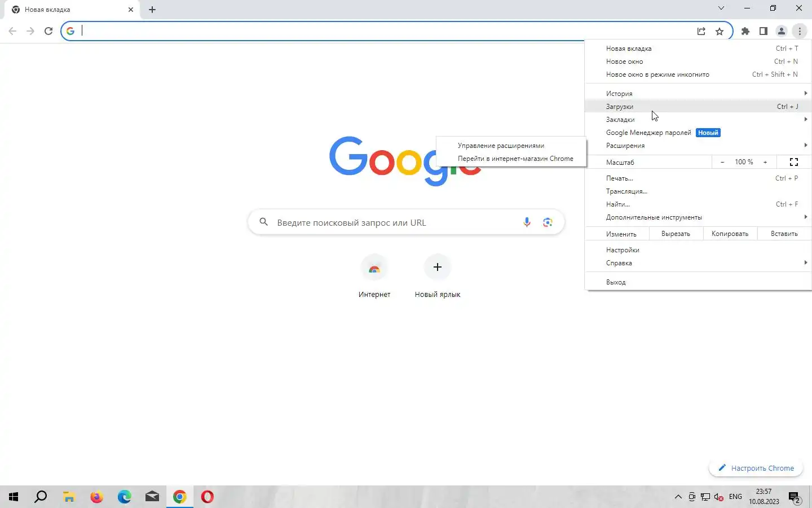812x508 pixels.
Task: Add a shortcut via Новый ярлык
Action: click(438, 276)
